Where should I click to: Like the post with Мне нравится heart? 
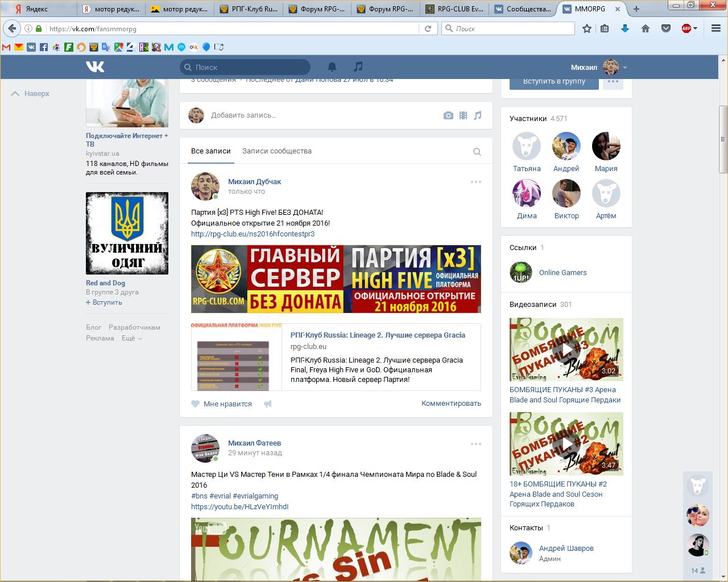coord(221,404)
